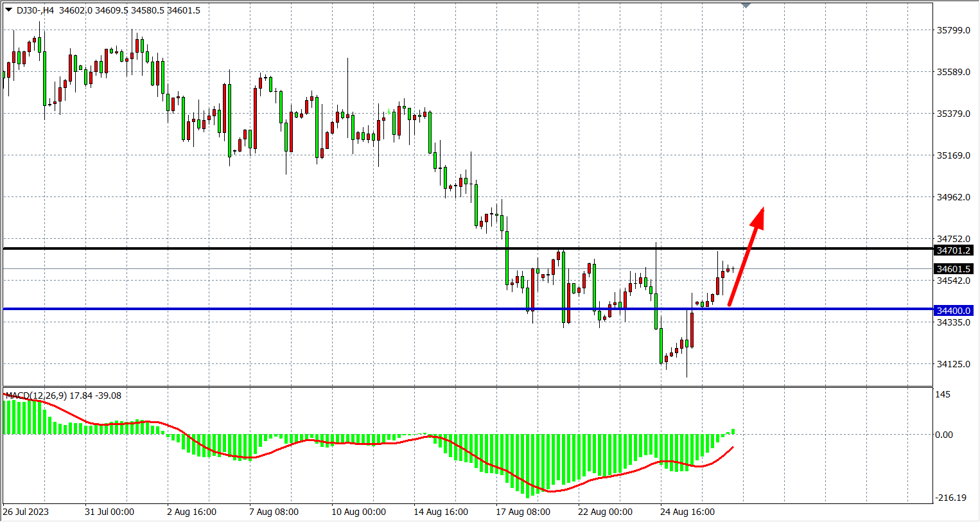This screenshot has width=980, height=522.
Task: Click the MACD scale value -216.19
Action: [950, 498]
